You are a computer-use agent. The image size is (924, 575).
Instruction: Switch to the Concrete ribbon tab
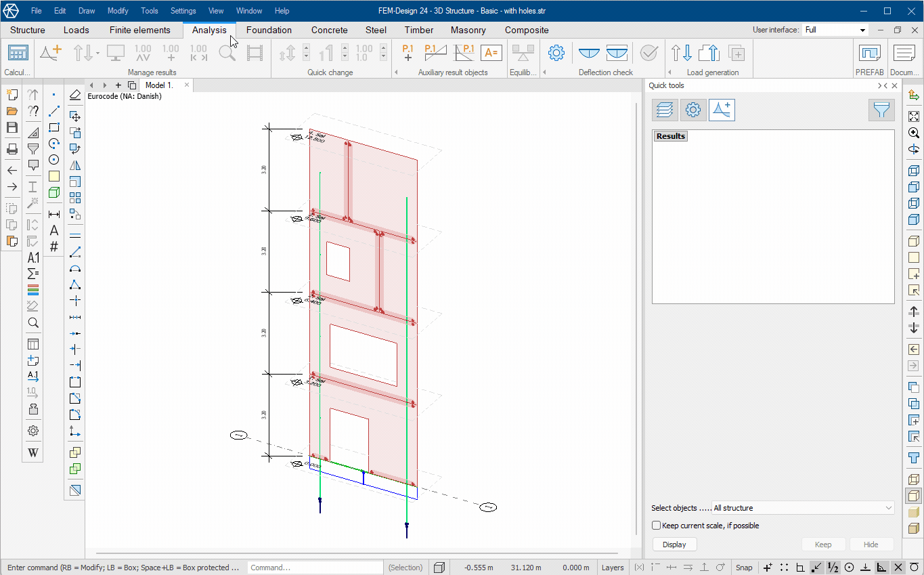click(330, 30)
